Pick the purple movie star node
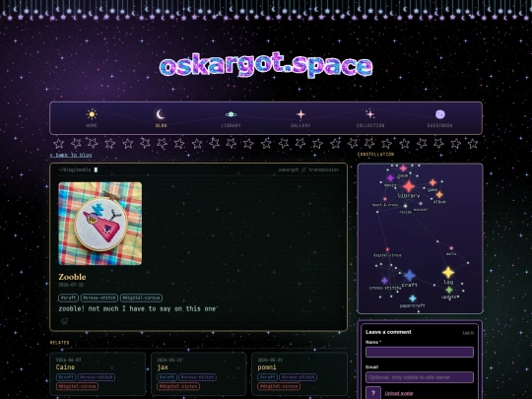This screenshot has height=399, width=532. [x=390, y=177]
